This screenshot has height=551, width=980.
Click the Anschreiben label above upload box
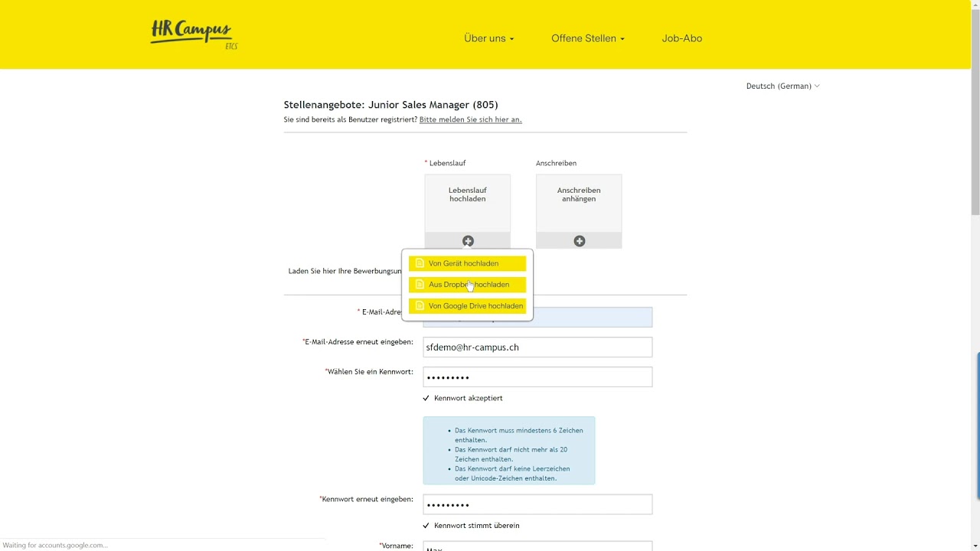[x=556, y=163]
